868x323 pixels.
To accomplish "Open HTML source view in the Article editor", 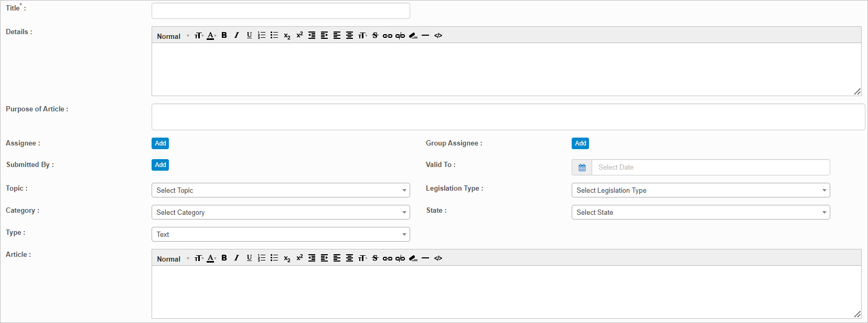I will coord(438,258).
